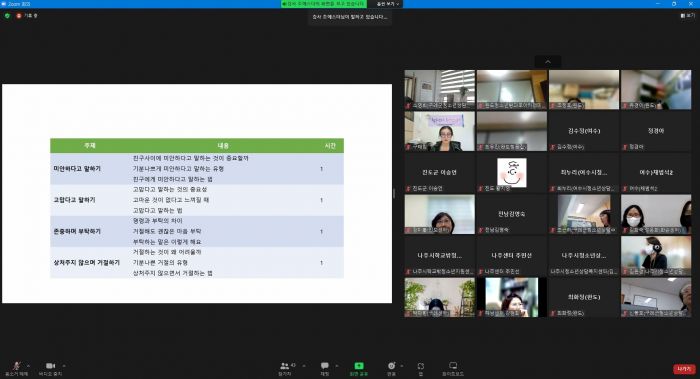Open the View options dropdown at the top
This screenshot has height=379, width=700.
click(387, 4)
